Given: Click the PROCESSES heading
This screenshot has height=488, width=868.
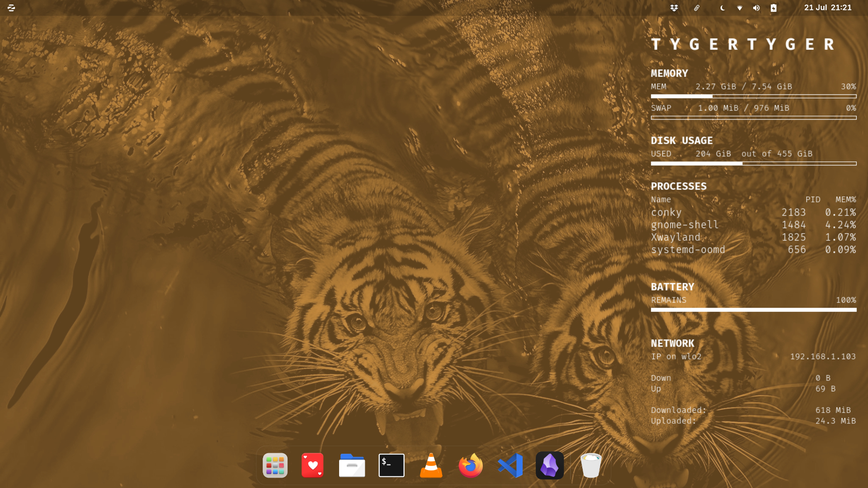Looking at the screenshot, I should point(679,186).
